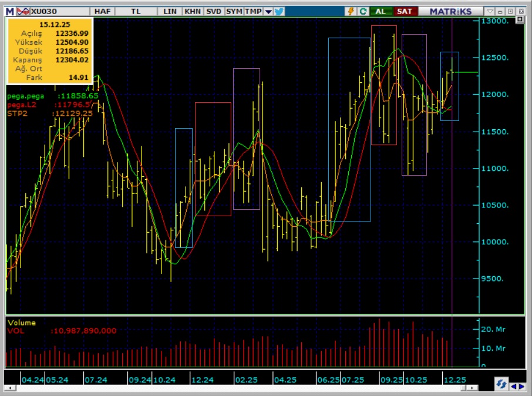Click the green refresh icon
Viewport: 532px width, 396px height.
(x=363, y=11)
